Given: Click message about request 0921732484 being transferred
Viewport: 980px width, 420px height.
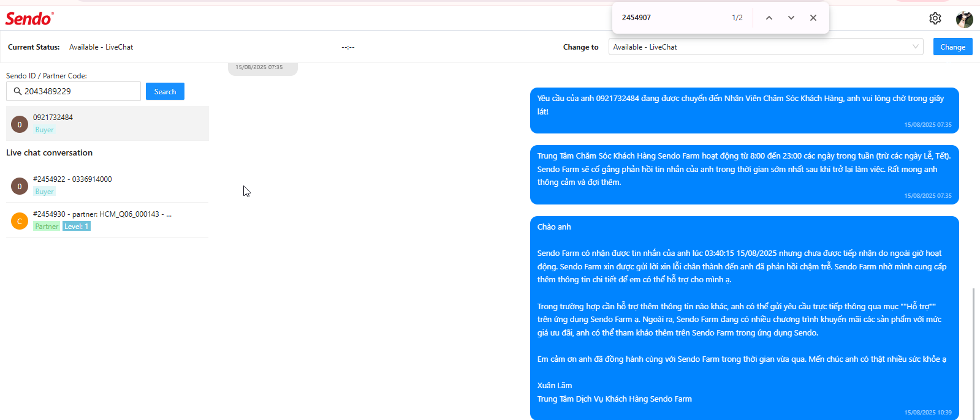Looking at the screenshot, I should [744, 110].
